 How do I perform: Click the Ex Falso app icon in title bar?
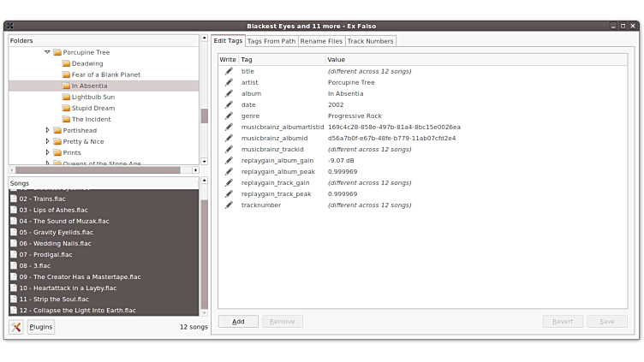(x=10, y=26)
